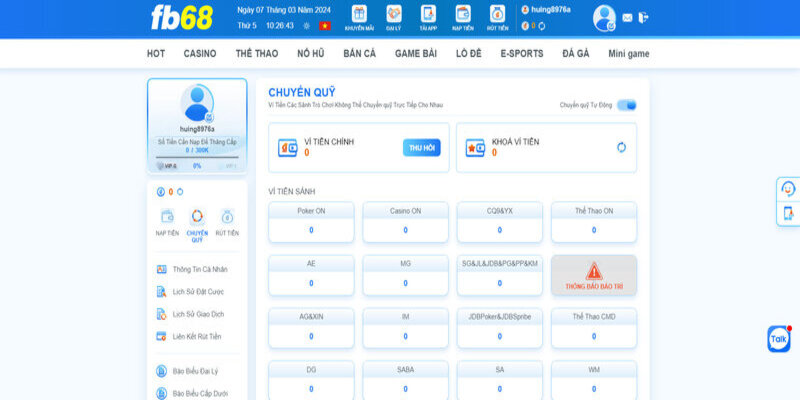The image size is (800, 400).
Task: Open the Nạp Tiền icon in header
Action: [x=463, y=14]
